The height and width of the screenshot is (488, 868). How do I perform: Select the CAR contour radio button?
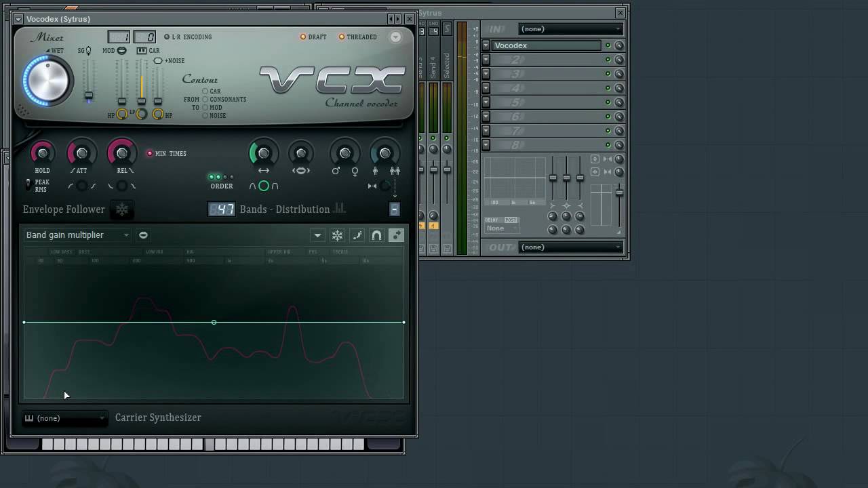(x=205, y=91)
